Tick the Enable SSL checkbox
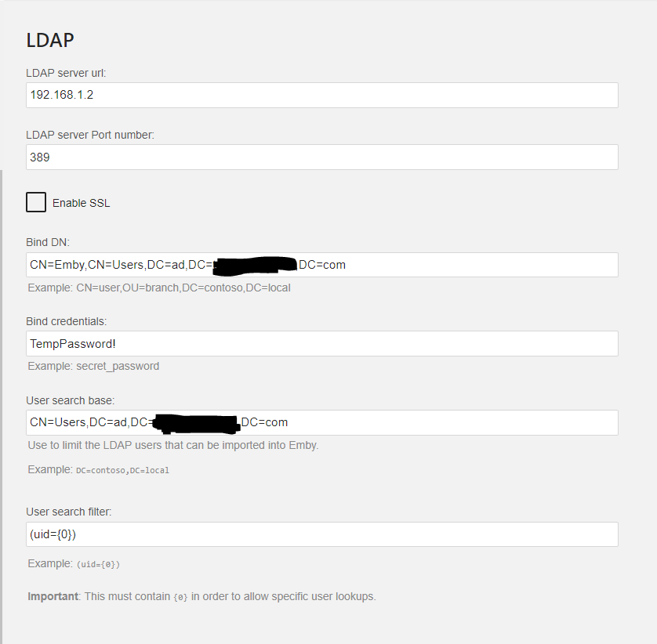The height and width of the screenshot is (644, 657). pos(36,202)
